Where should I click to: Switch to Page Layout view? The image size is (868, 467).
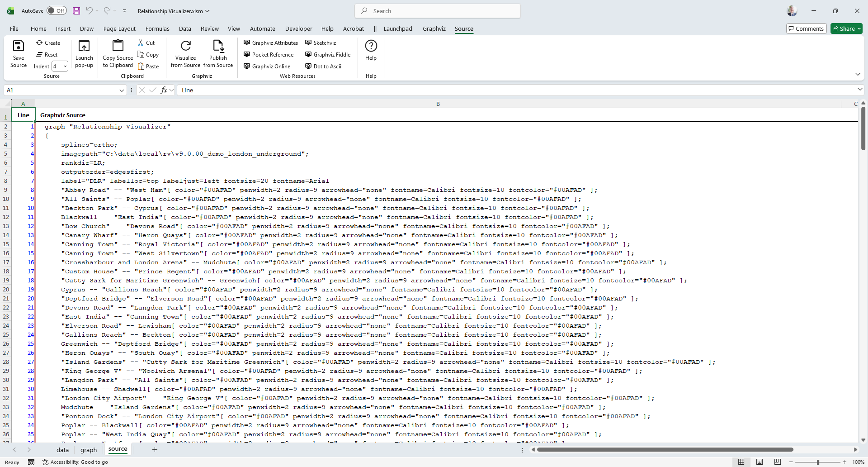[x=759, y=462]
